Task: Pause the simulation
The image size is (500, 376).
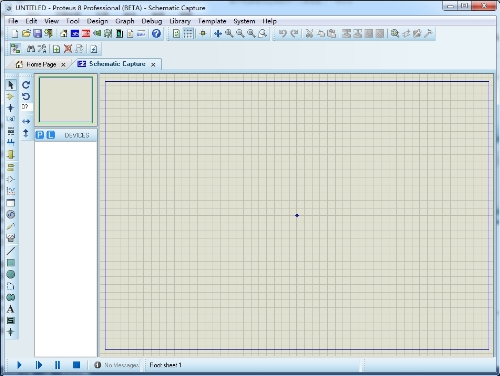Action: pos(57,365)
